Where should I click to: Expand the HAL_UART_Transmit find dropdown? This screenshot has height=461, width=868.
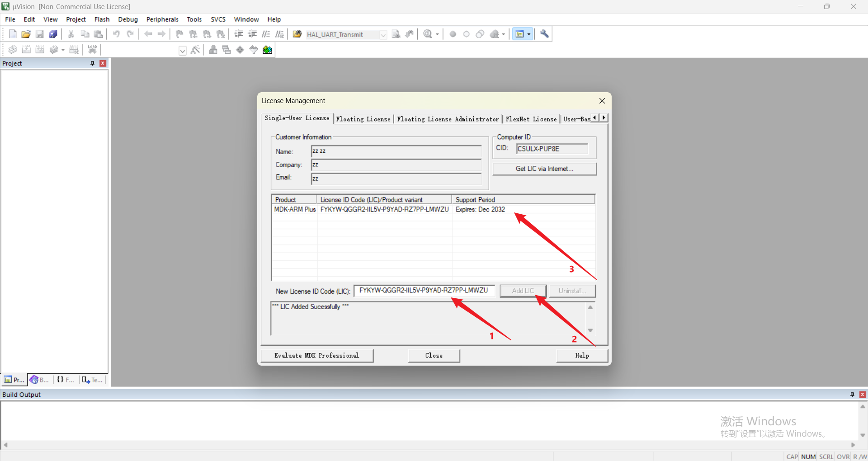click(383, 35)
